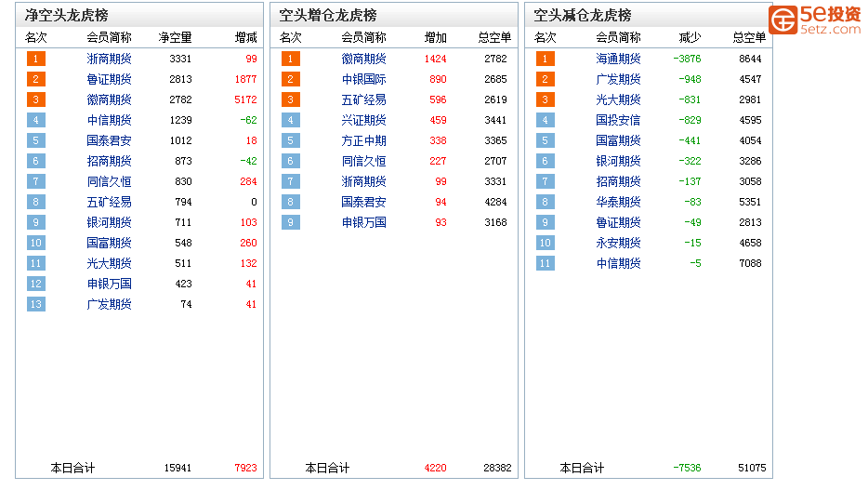Click the total short value 51075
This screenshot has width=868, height=490.
tap(752, 469)
